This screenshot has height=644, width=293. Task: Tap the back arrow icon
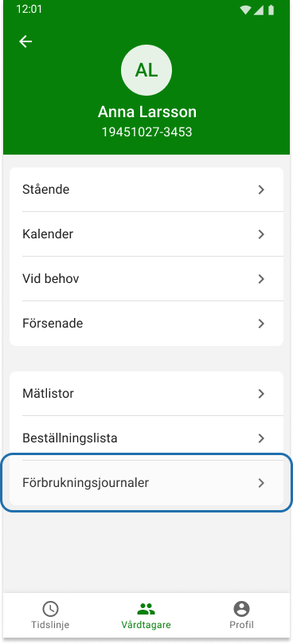click(x=25, y=41)
